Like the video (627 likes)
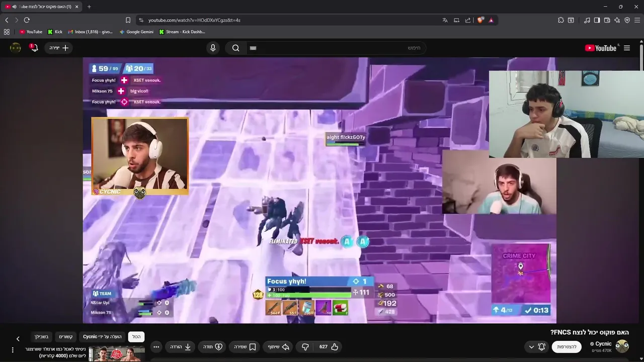This screenshot has height=362, width=644. click(x=329, y=346)
